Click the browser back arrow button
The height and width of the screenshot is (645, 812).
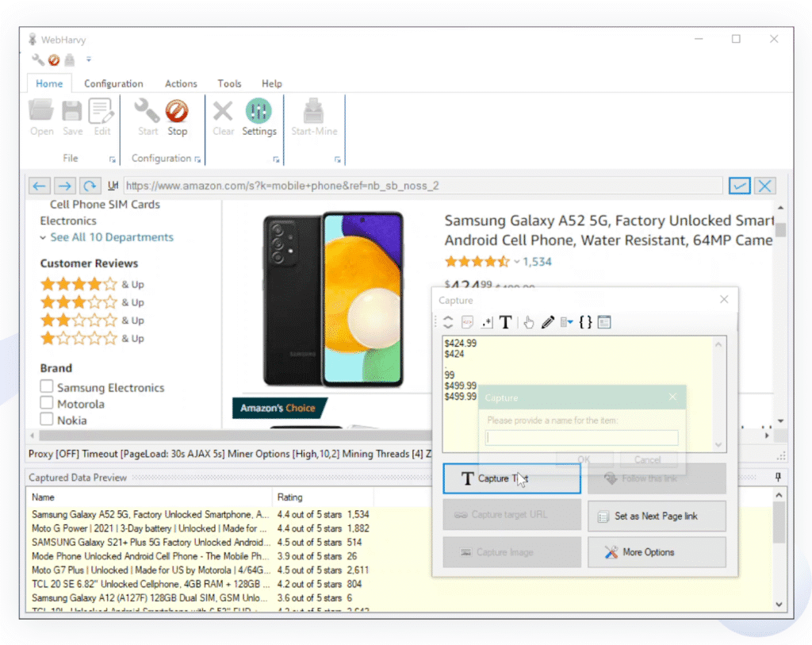40,186
